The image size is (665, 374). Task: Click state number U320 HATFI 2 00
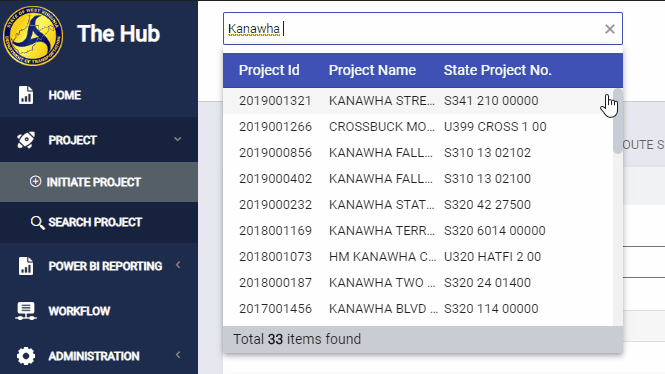(x=492, y=257)
